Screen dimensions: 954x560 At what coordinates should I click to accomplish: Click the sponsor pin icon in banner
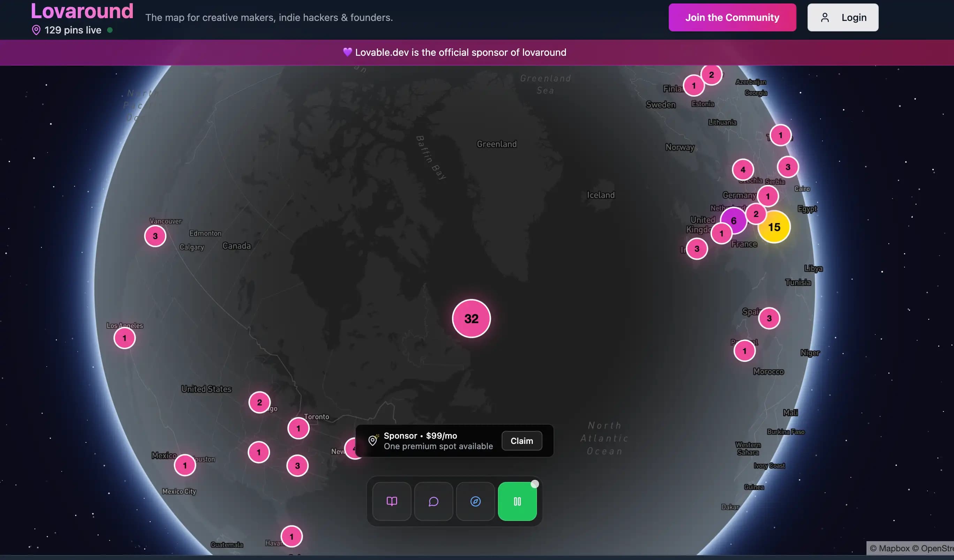[x=373, y=440]
